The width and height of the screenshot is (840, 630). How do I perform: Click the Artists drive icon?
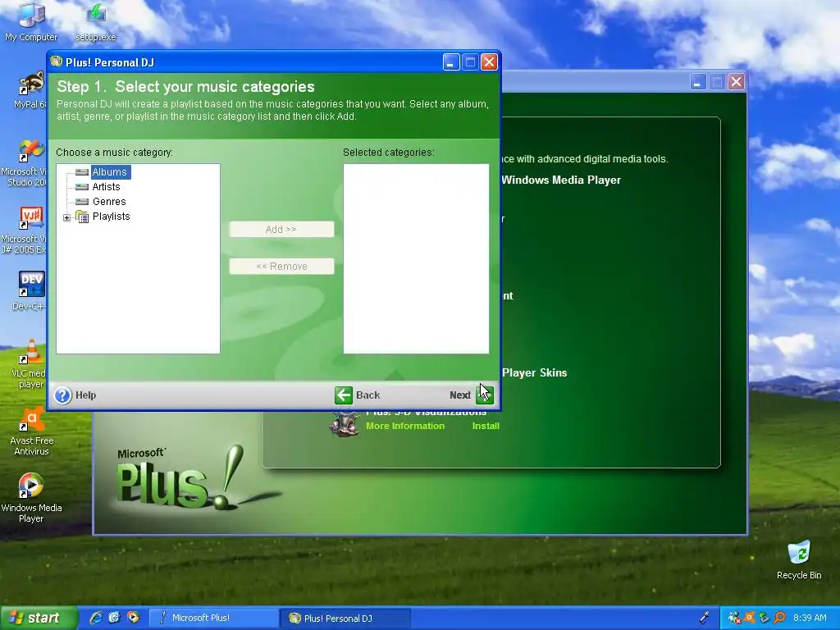(82, 187)
